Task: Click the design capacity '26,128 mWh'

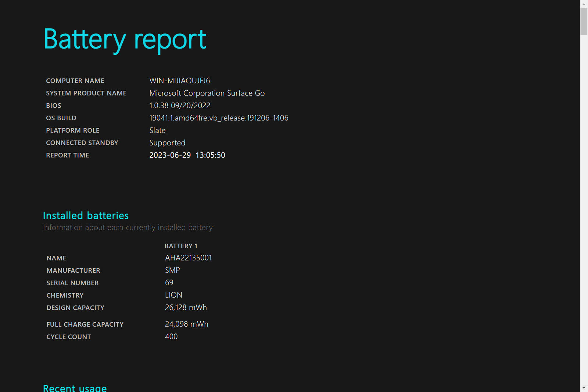Action: pyautogui.click(x=186, y=308)
